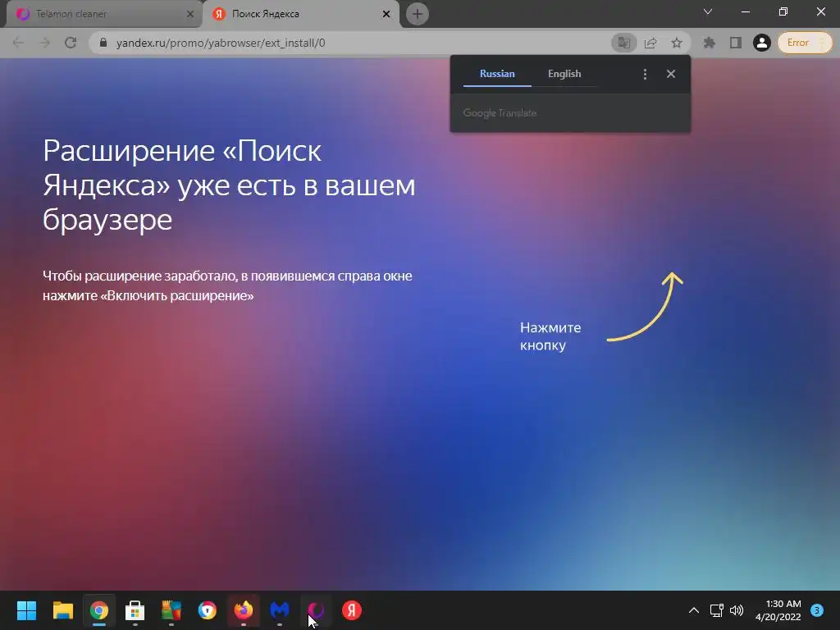
Task: Open Malwarebytes from the taskbar
Action: coord(280,610)
